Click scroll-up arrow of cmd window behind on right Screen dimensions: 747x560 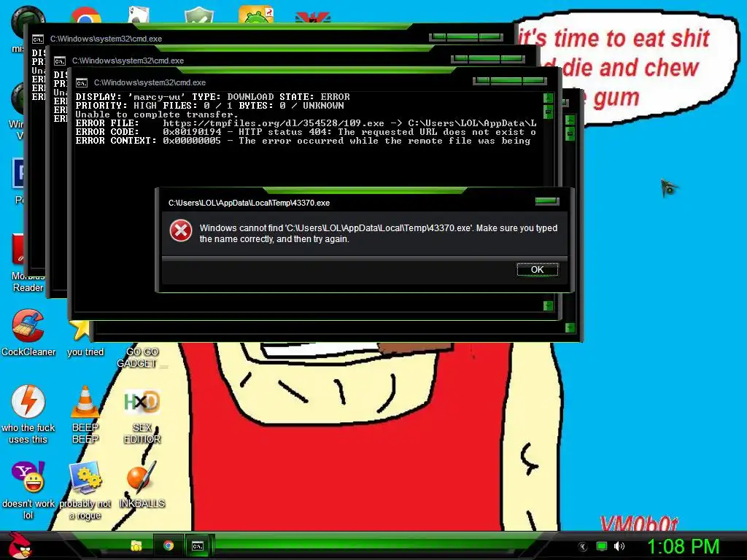(x=570, y=120)
